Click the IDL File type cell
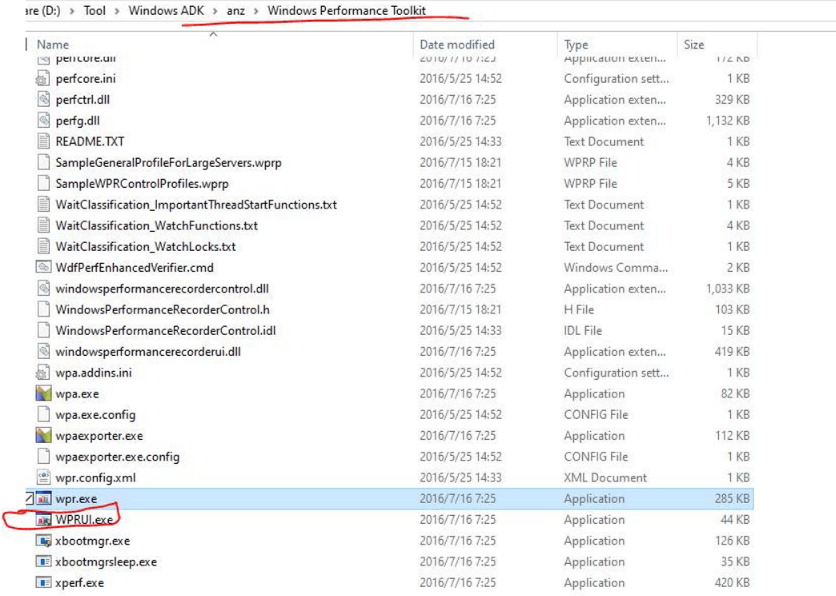The width and height of the screenshot is (836, 596). pos(583,331)
